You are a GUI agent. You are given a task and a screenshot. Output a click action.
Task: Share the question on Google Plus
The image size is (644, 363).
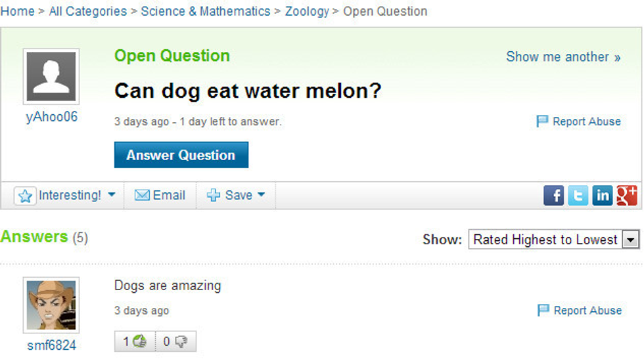point(627,195)
